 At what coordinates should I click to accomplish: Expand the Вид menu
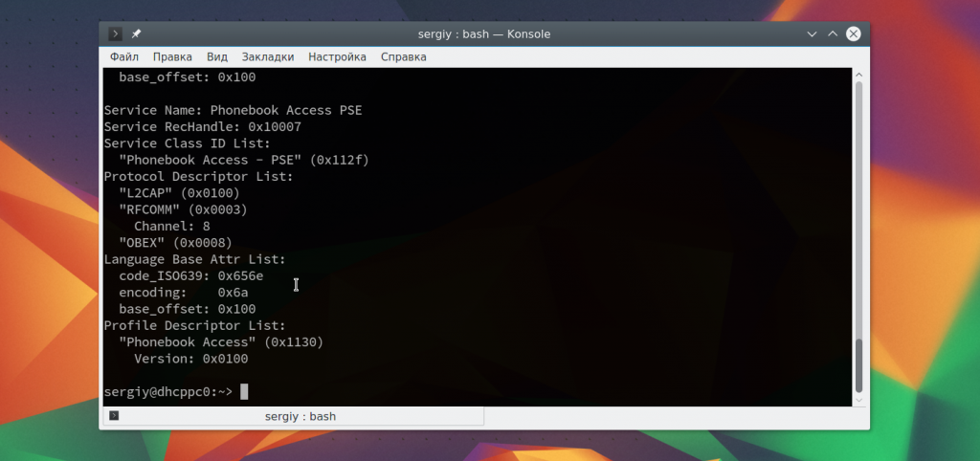[217, 57]
